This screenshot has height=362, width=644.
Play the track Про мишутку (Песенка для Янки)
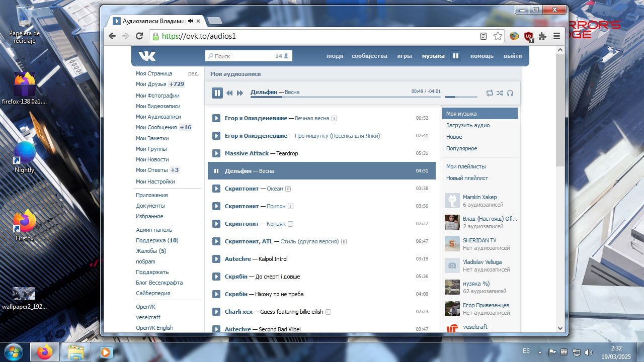click(216, 136)
